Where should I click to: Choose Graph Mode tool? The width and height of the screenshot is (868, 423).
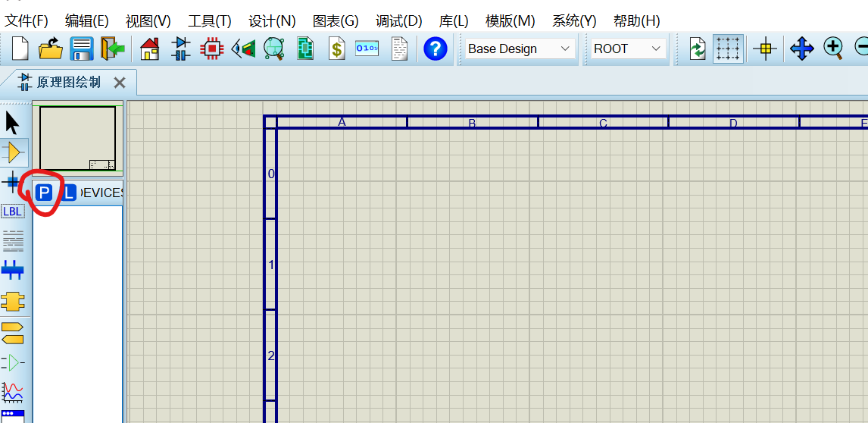tap(13, 392)
